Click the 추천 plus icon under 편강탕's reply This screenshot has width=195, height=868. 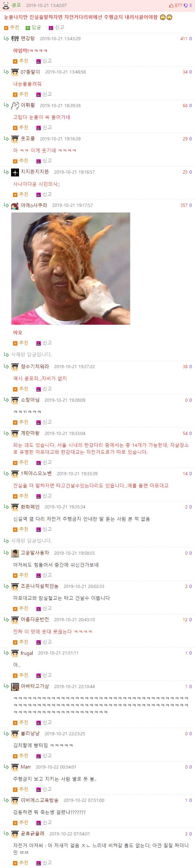[x=15, y=61]
